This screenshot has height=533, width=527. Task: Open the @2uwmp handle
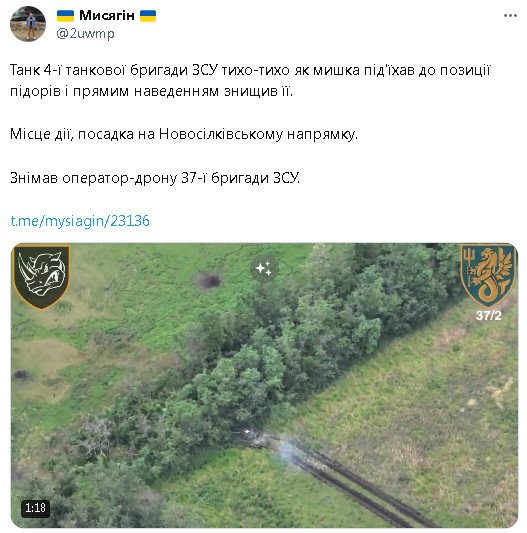click(x=85, y=34)
